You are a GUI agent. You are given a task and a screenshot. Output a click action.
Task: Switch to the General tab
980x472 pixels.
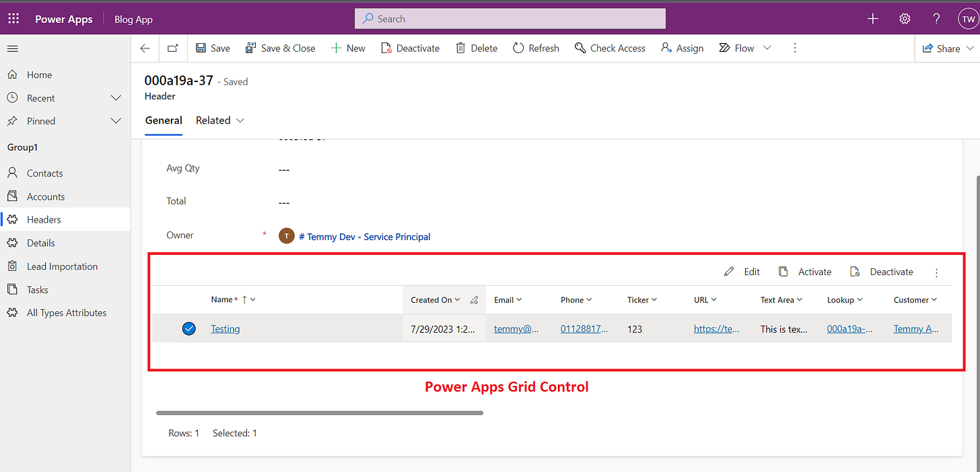coord(164,120)
